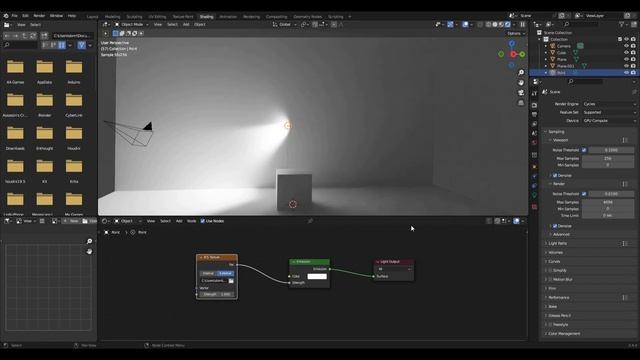The width and height of the screenshot is (640, 360).
Task: Click the folder browse icon on IES node
Action: coord(231,281)
